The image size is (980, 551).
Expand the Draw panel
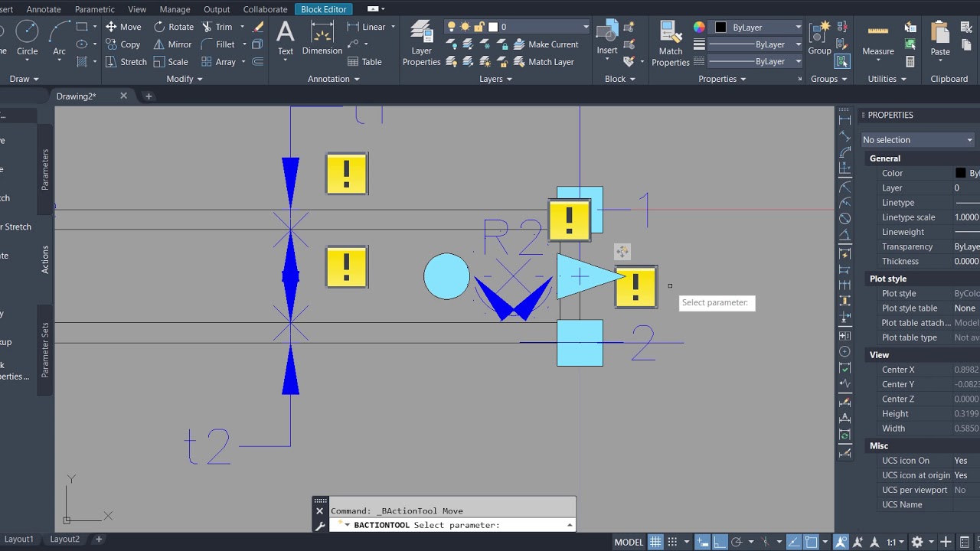point(24,79)
